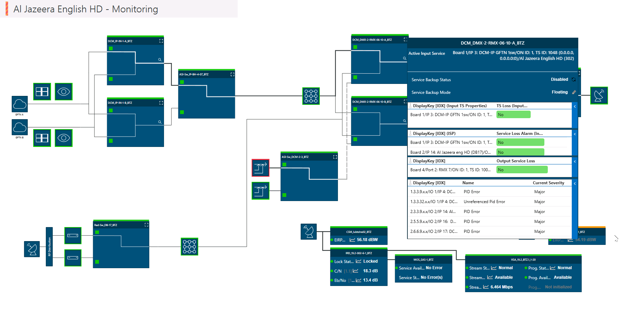Open network matrix icon after ASI-Sw_IP-BH-4-07
Viewport: 644px width, 312px height.
pyautogui.click(x=311, y=96)
